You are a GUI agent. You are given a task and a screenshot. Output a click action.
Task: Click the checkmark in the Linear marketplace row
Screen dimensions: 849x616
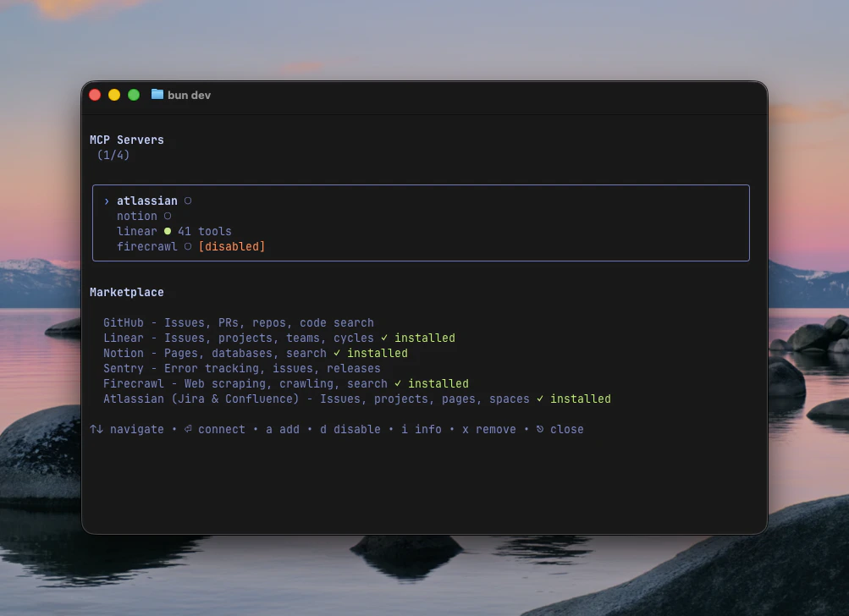pyautogui.click(x=384, y=338)
